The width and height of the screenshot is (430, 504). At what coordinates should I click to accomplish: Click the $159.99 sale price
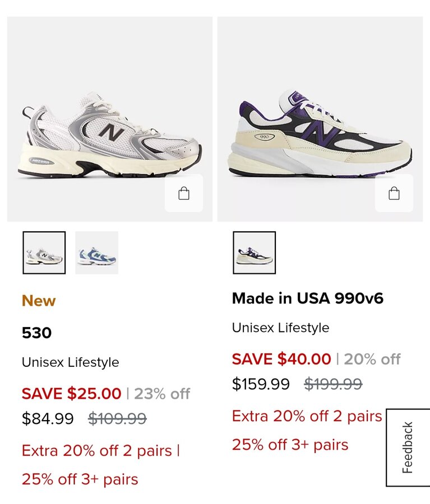click(x=261, y=384)
